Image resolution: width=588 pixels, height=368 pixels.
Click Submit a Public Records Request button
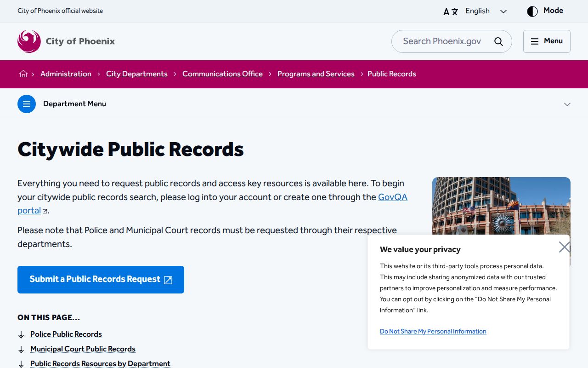pyautogui.click(x=101, y=280)
